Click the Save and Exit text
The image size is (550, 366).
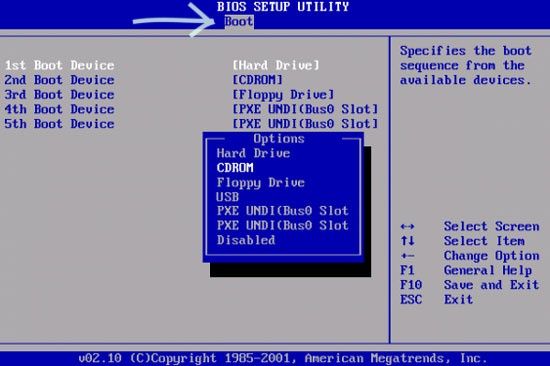click(491, 285)
